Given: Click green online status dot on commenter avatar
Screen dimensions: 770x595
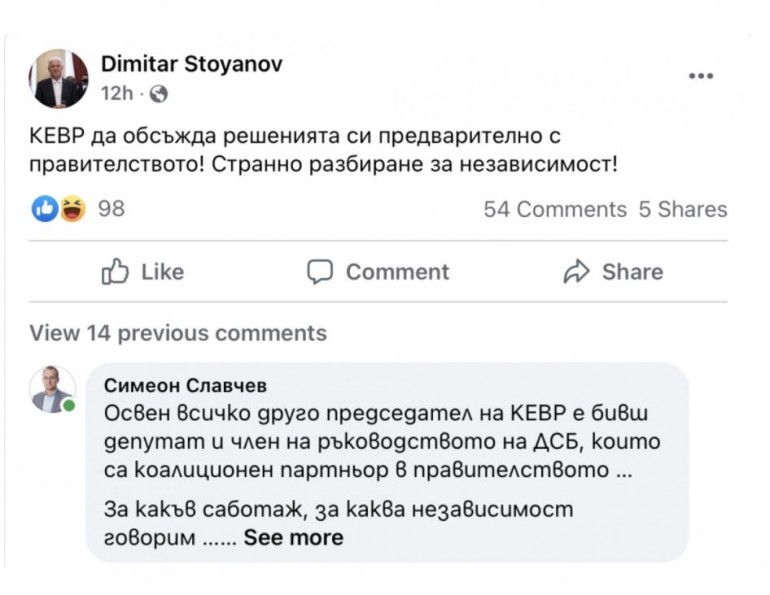Looking at the screenshot, I should 69,406.
